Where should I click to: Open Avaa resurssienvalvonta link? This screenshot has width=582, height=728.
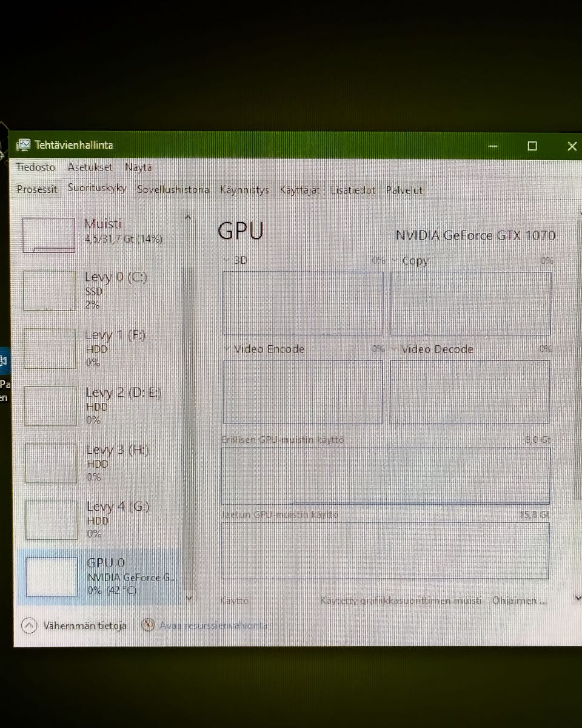[x=213, y=625]
